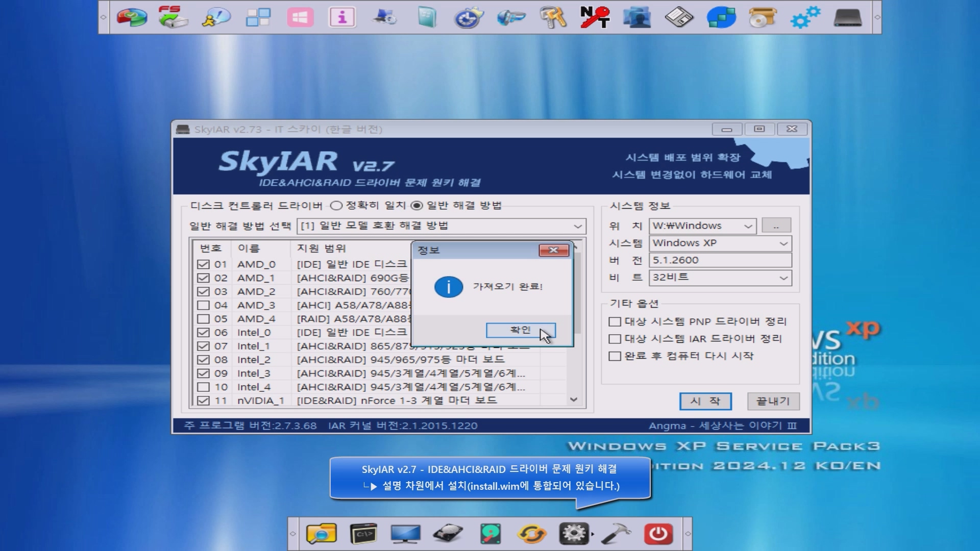Open the blue gears icon in top toolbar

click(805, 17)
